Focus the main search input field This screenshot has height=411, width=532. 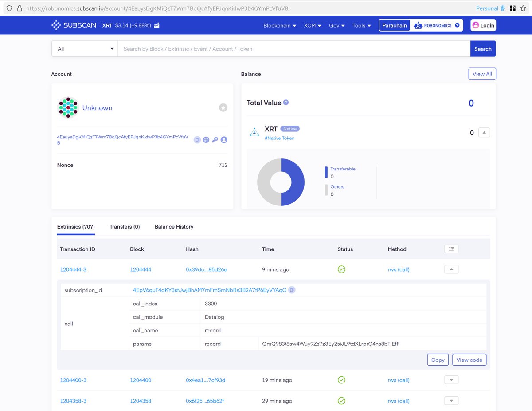pos(294,49)
